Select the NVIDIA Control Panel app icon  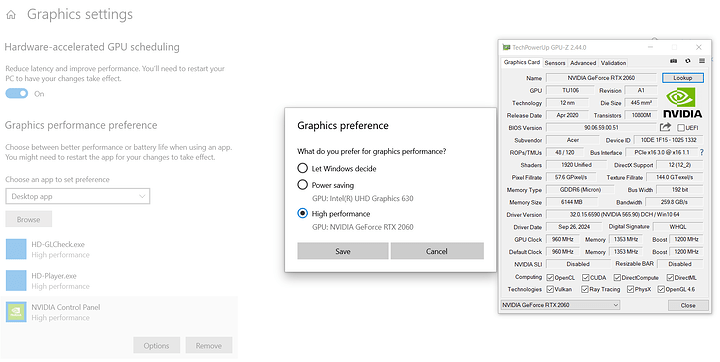[16, 312]
